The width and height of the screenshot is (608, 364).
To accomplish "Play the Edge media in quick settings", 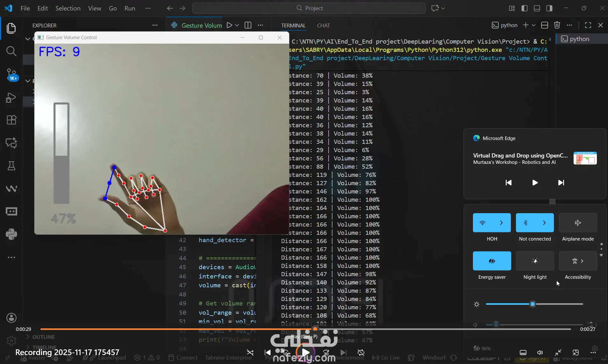I will click(535, 183).
